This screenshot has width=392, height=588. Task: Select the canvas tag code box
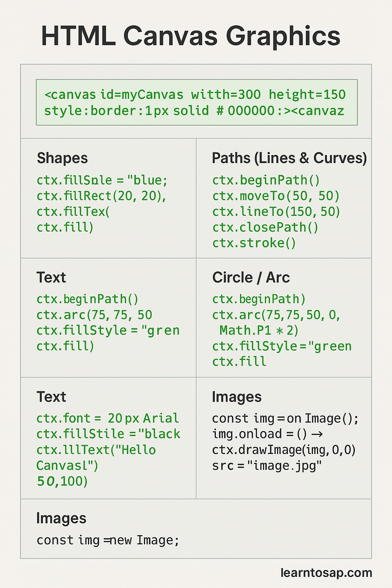click(197, 102)
